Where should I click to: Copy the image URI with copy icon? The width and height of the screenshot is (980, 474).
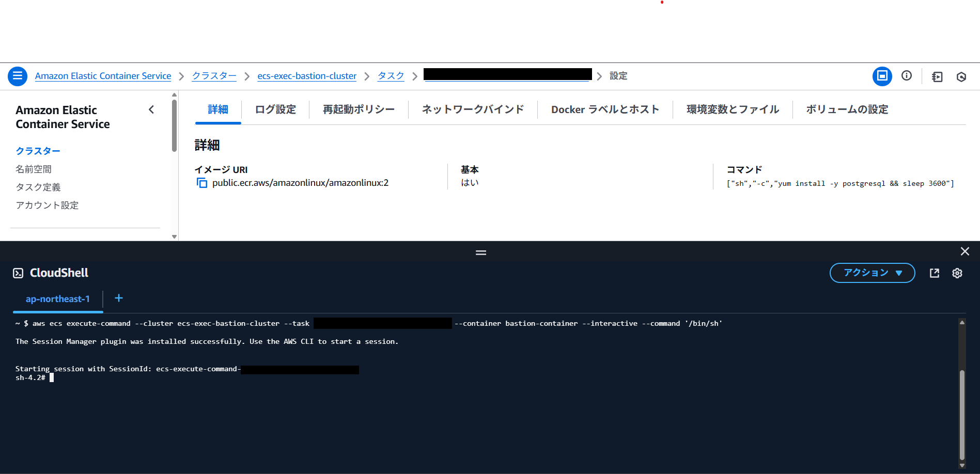tap(202, 183)
